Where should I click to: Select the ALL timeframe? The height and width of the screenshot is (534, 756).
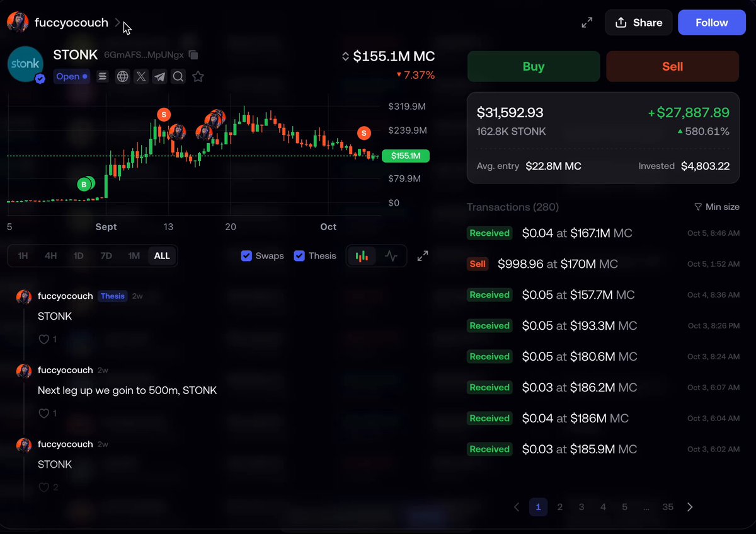click(162, 256)
